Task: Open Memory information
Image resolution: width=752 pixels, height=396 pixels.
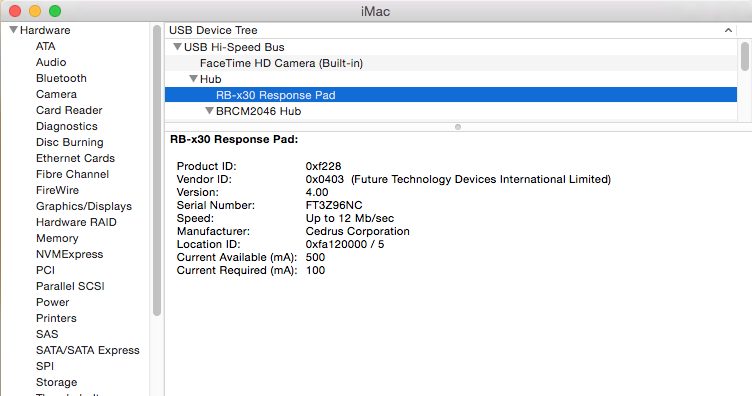Action: (x=57, y=238)
